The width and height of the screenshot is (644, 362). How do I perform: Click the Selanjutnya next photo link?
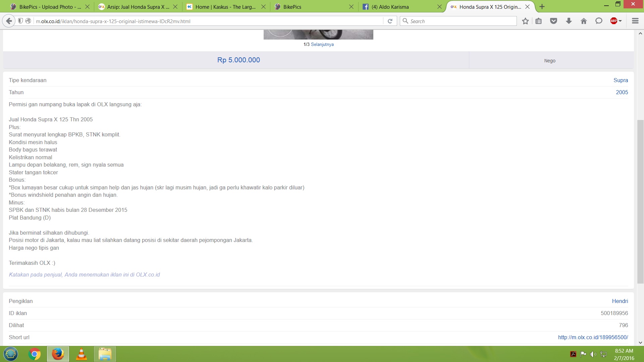click(322, 44)
